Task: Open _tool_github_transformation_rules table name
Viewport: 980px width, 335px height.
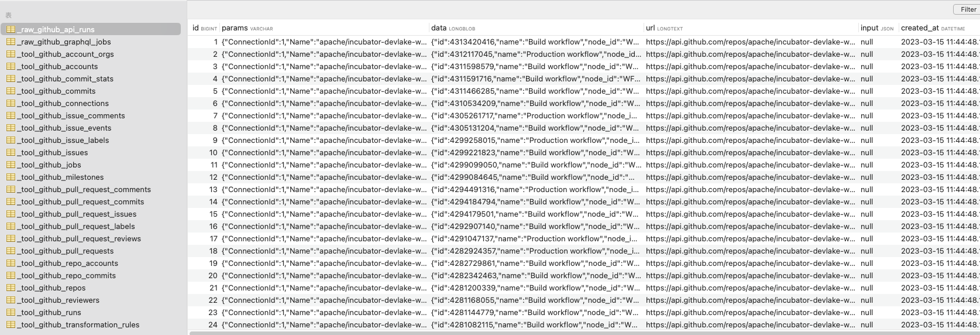Action: click(x=78, y=324)
